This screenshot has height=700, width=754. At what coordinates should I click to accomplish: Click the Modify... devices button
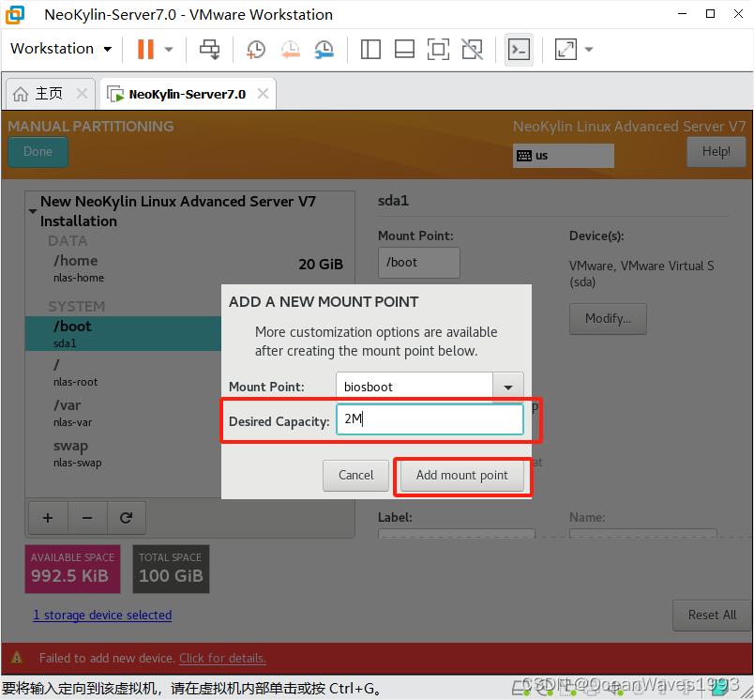tap(608, 318)
